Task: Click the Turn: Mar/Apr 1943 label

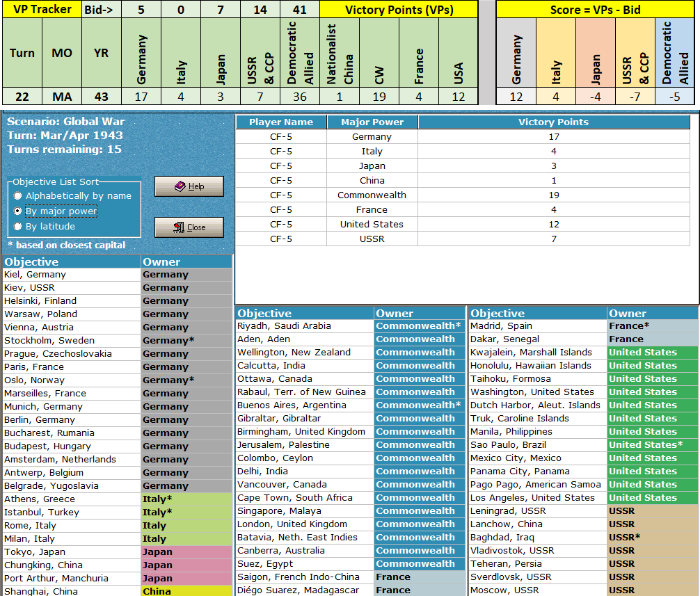Action: (x=65, y=136)
